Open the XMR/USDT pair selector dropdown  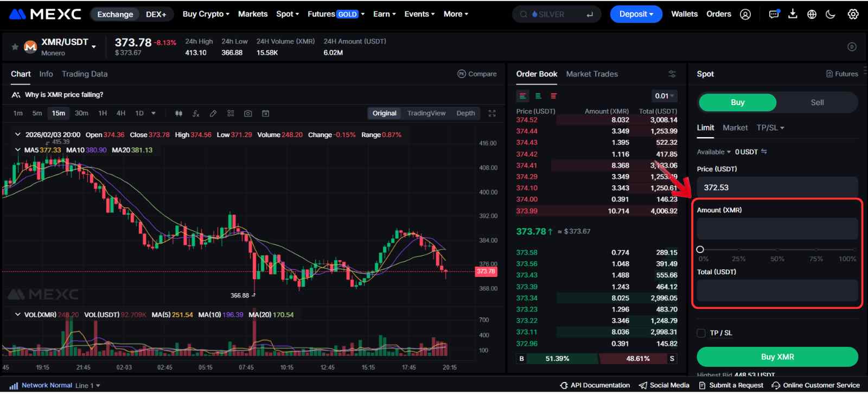[x=94, y=47]
